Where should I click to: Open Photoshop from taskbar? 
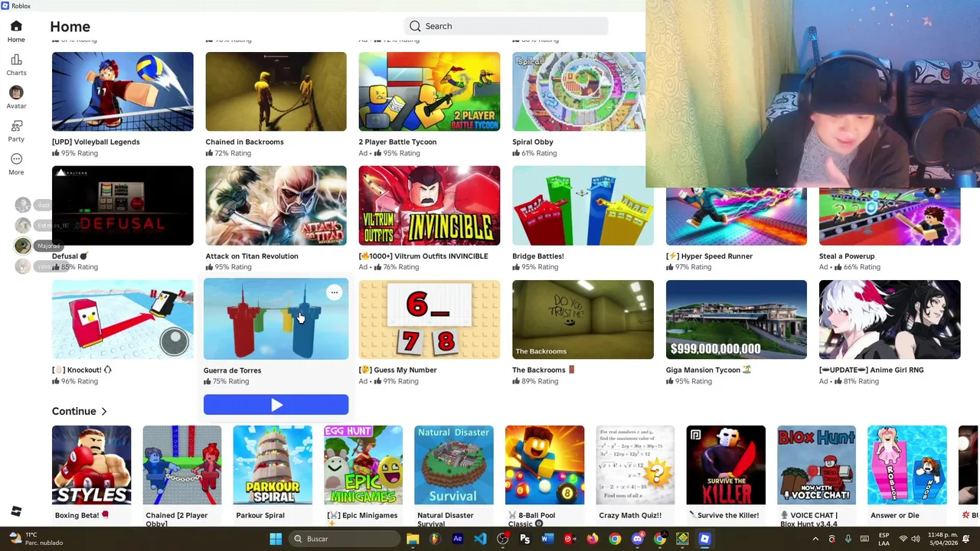click(524, 539)
